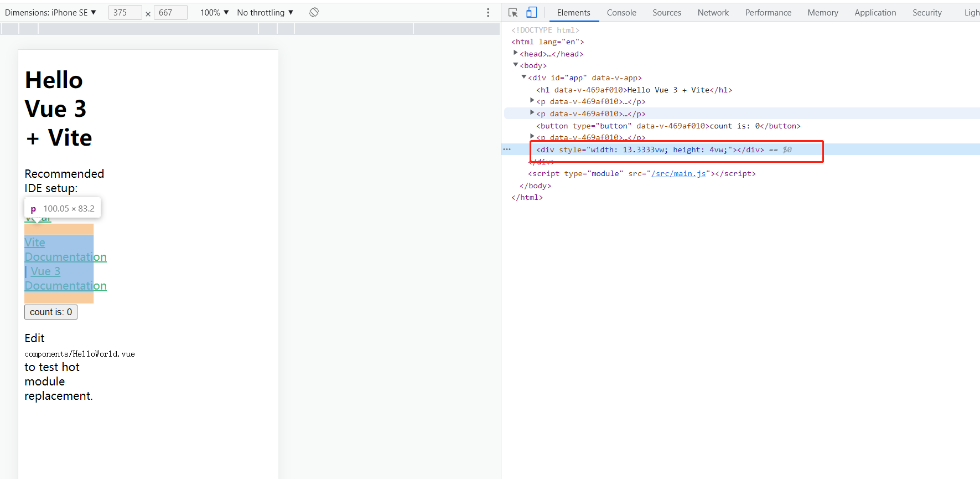Viewport: 980px width, 479px height.
Task: Expand the hover-highlighted p node above the button row
Action: point(532,113)
